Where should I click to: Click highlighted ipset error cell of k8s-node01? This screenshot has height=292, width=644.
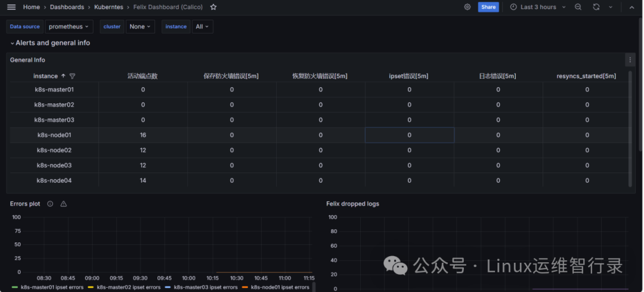pos(410,135)
